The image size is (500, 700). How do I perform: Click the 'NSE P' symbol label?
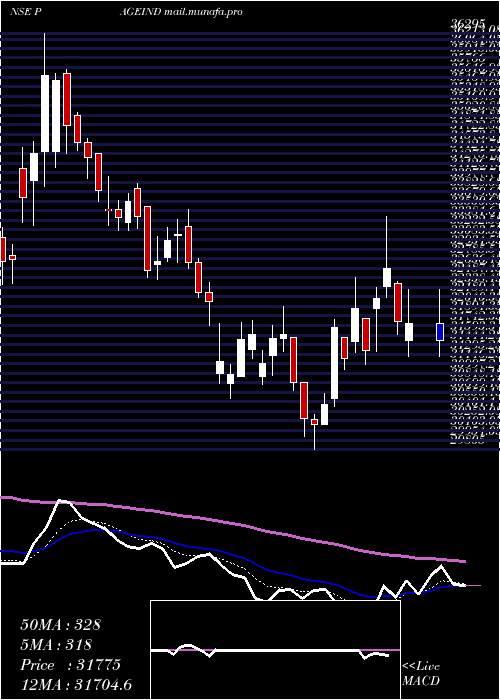pyautogui.click(x=25, y=12)
